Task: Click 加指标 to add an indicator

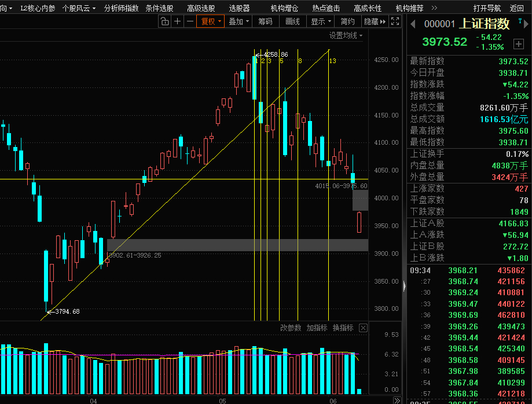Action: click(317, 328)
